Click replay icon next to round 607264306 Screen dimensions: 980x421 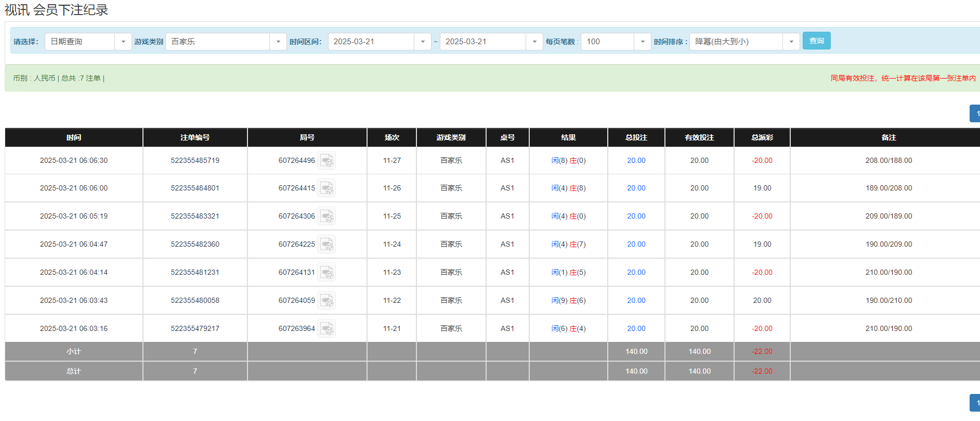326,216
